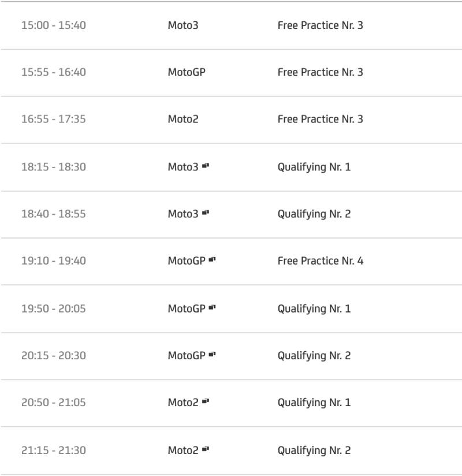The width and height of the screenshot is (462, 476).
Task: Select MotoGP Free Practice Nr. 3 session
Action: (x=321, y=72)
